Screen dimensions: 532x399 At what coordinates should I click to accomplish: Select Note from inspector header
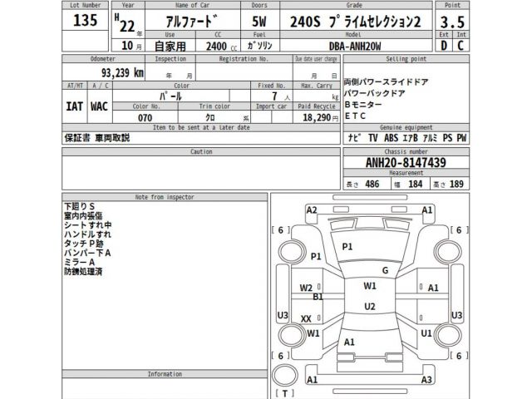[165, 197]
